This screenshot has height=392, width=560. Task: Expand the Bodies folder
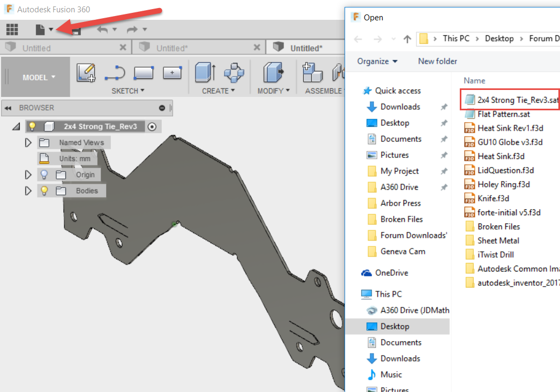coord(28,191)
